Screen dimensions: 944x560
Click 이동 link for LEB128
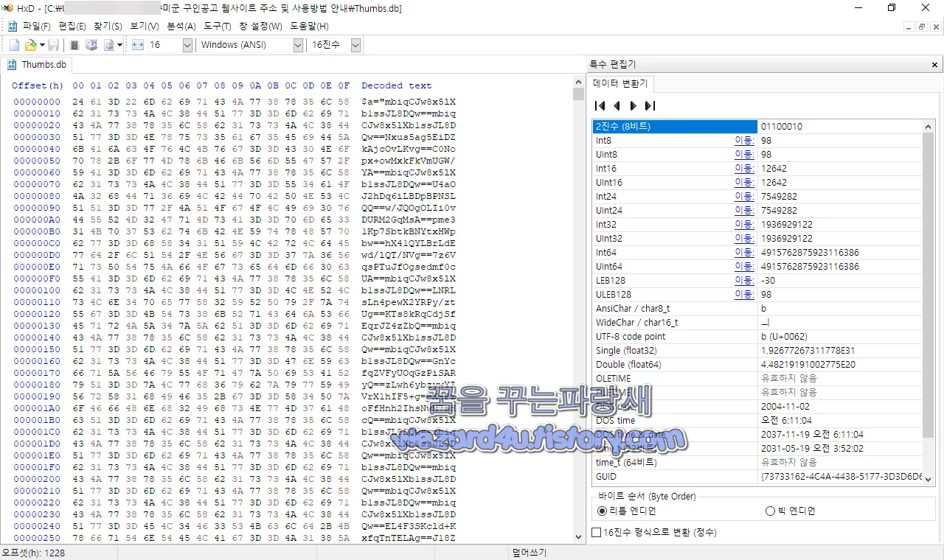pos(743,281)
